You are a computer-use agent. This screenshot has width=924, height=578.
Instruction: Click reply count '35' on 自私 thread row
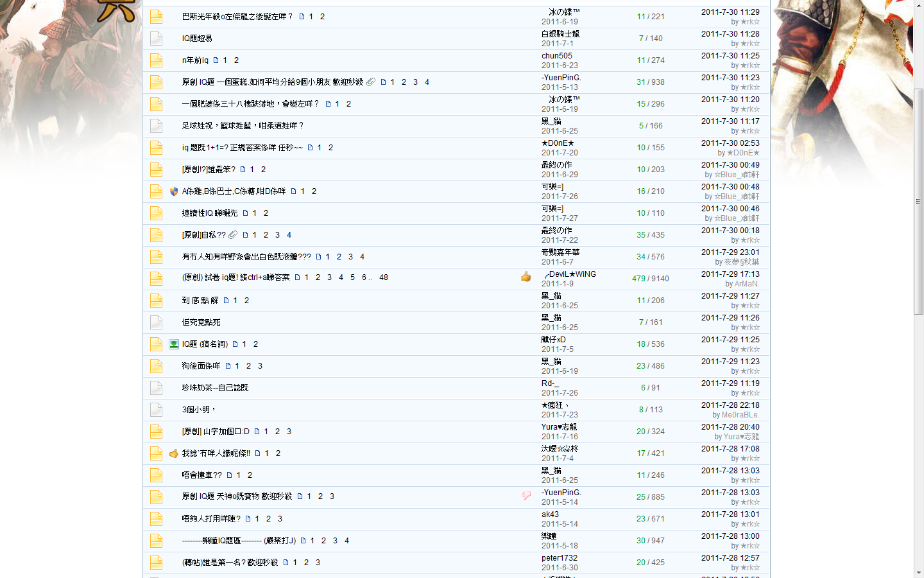[x=641, y=235]
